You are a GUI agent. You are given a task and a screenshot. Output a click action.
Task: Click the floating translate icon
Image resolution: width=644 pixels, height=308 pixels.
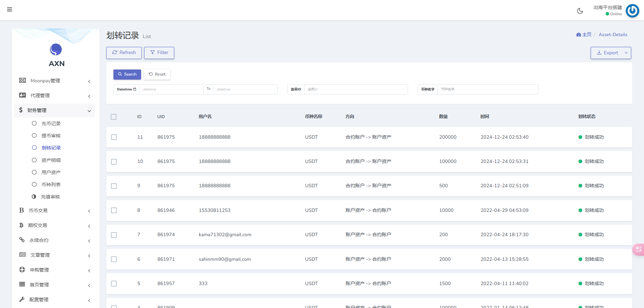[x=639, y=249]
